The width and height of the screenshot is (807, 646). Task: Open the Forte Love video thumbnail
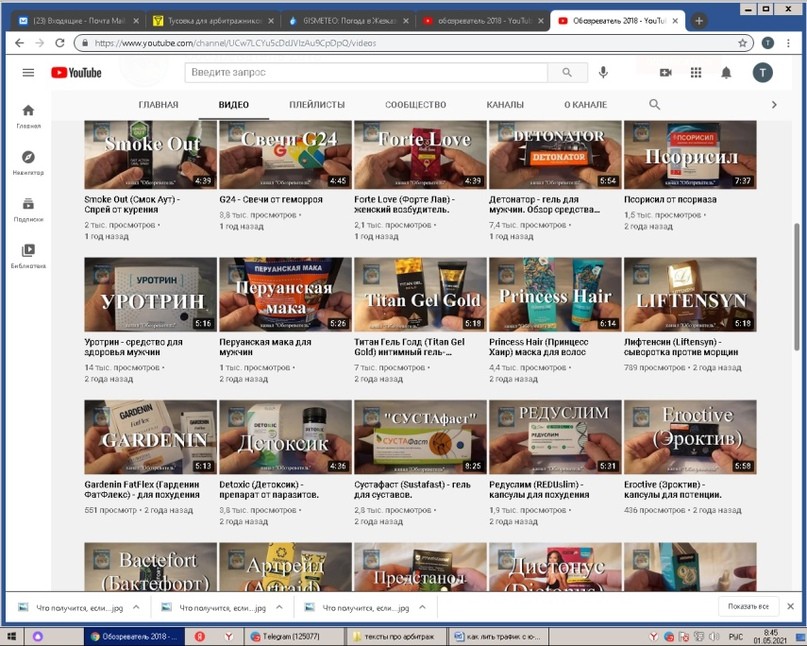pyautogui.click(x=420, y=155)
